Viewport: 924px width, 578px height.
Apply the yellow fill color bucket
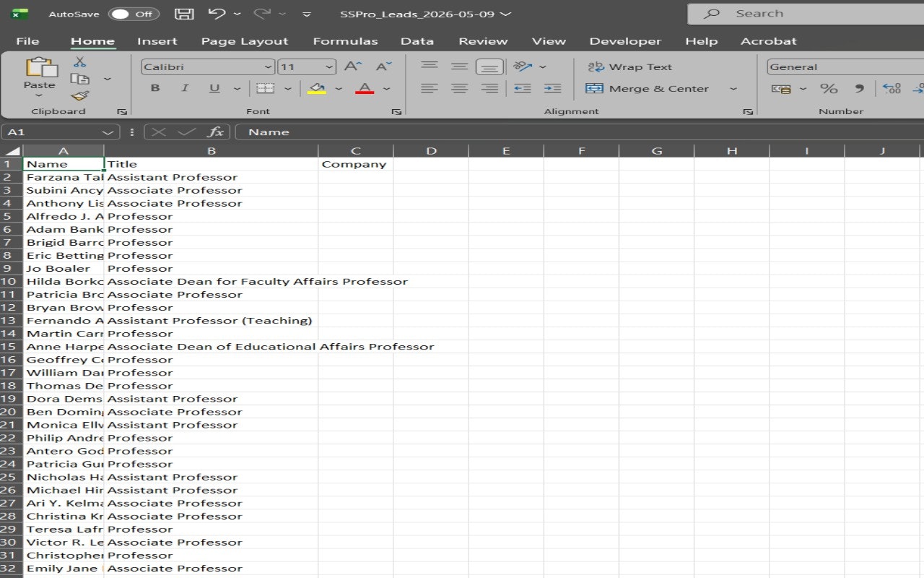coord(317,88)
